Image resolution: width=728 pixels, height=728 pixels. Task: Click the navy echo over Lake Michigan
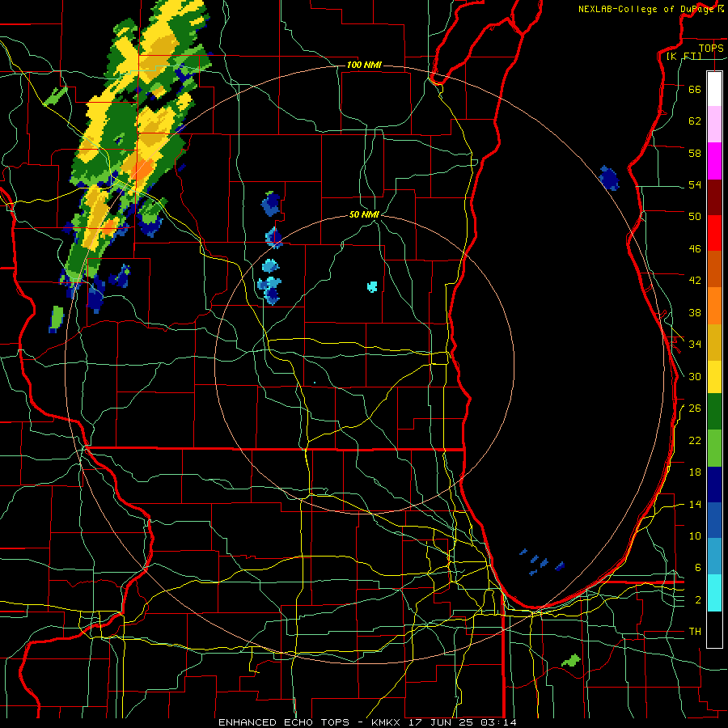pyautogui.click(x=609, y=178)
